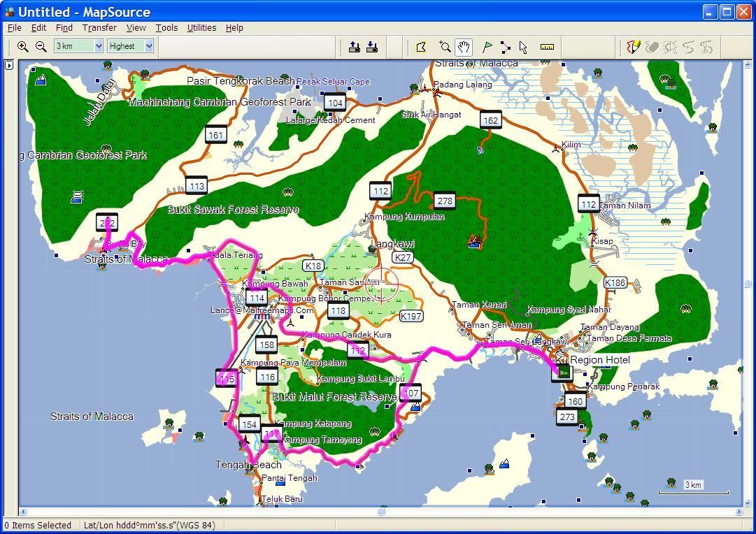The image size is (756, 534).
Task: Click the MapSource application icon in title bar
Action: pos(8,12)
